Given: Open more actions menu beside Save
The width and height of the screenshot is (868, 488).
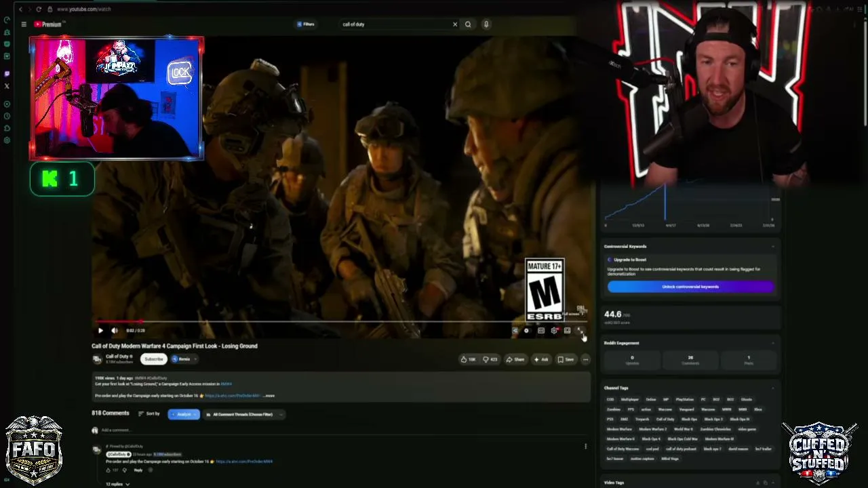Looking at the screenshot, I should click(585, 359).
